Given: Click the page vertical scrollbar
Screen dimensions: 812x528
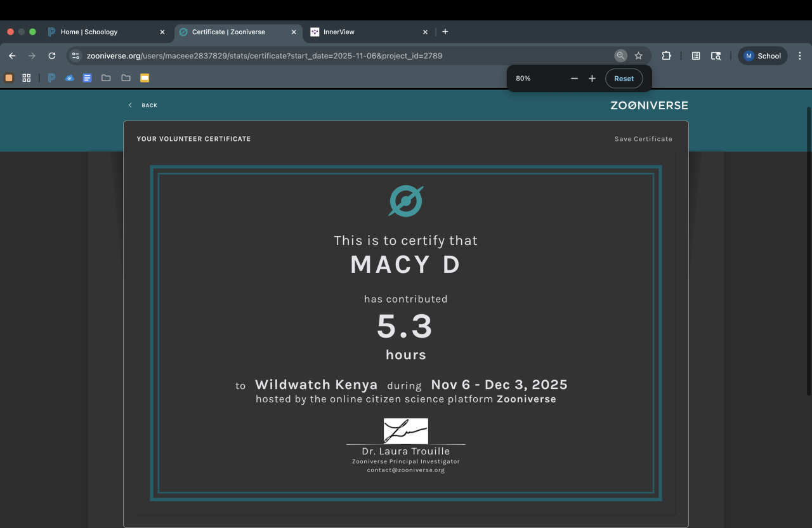Looking at the screenshot, I should click(808, 251).
